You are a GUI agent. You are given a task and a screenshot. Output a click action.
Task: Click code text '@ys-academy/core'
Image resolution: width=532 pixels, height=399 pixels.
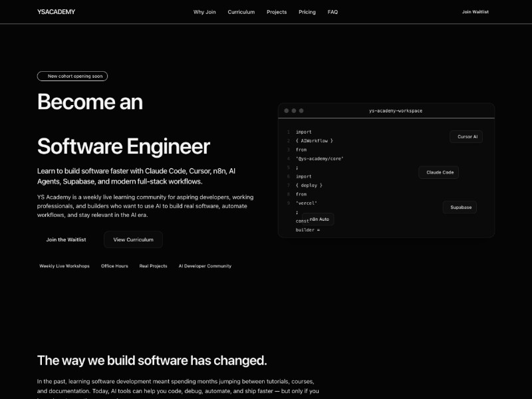[x=320, y=158]
